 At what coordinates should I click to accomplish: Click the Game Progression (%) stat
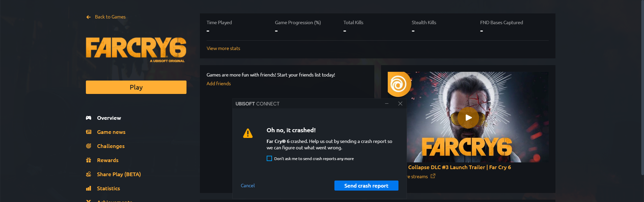pos(298,27)
